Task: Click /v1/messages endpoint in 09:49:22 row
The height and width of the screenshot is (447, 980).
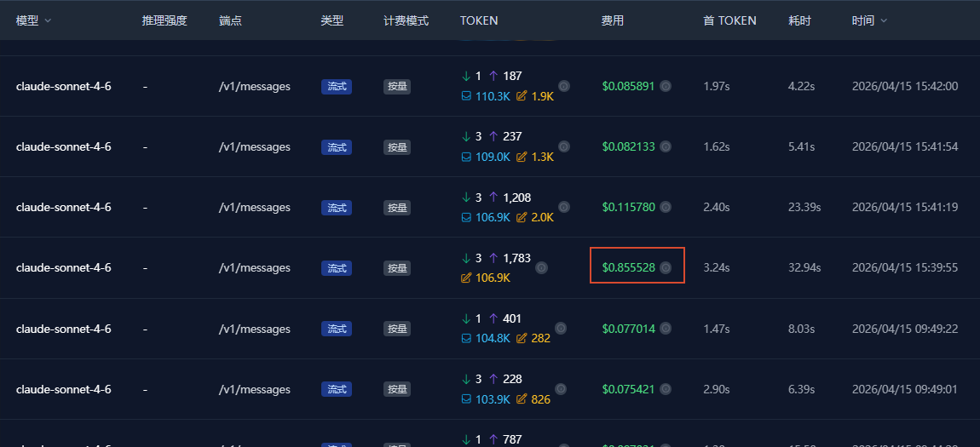Action: [255, 329]
